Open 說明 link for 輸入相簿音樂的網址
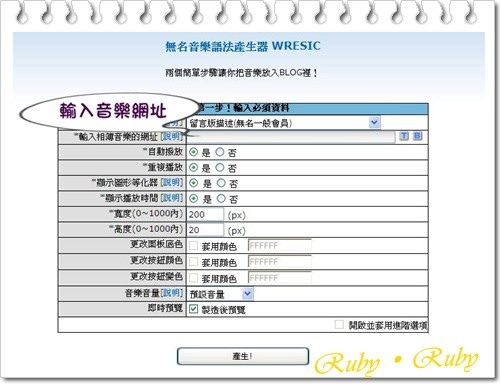The height and width of the screenshot is (384, 500). 172,136
